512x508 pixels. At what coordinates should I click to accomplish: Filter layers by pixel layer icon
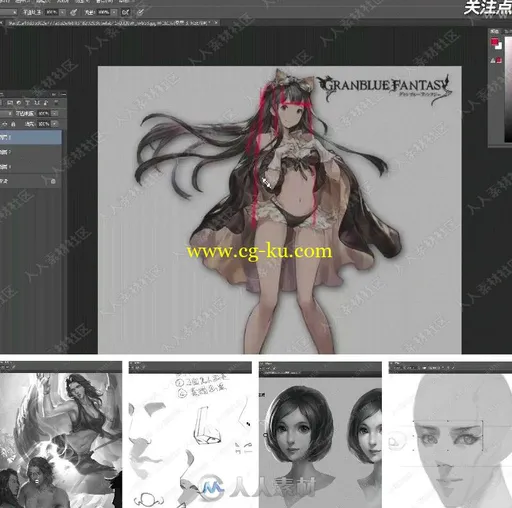[10, 103]
